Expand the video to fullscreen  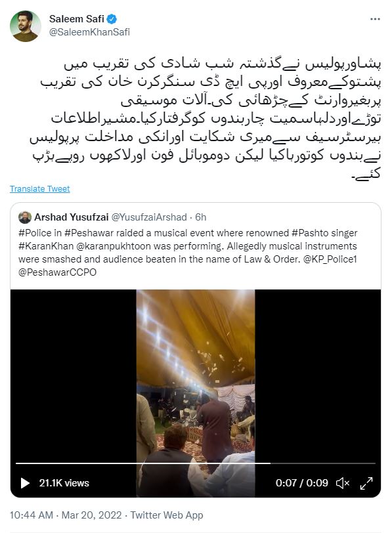pos(366,483)
